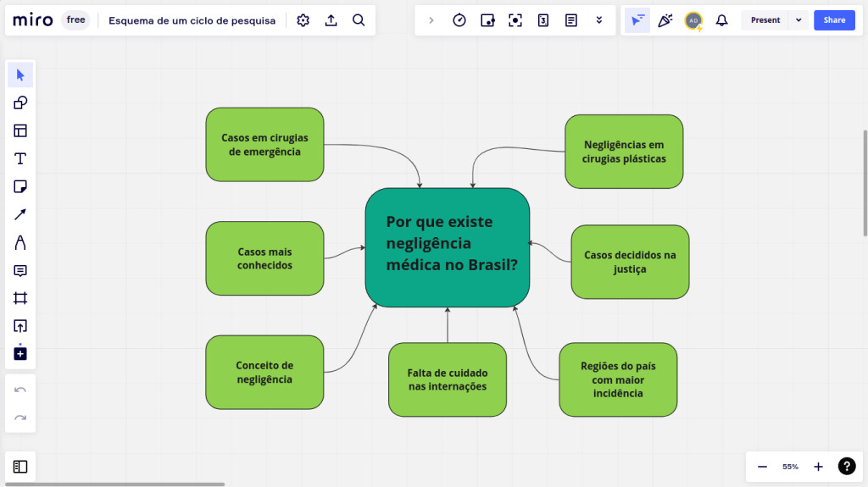Click the Upload tool in sidebar
Screen dimensions: 868x487
(20, 326)
